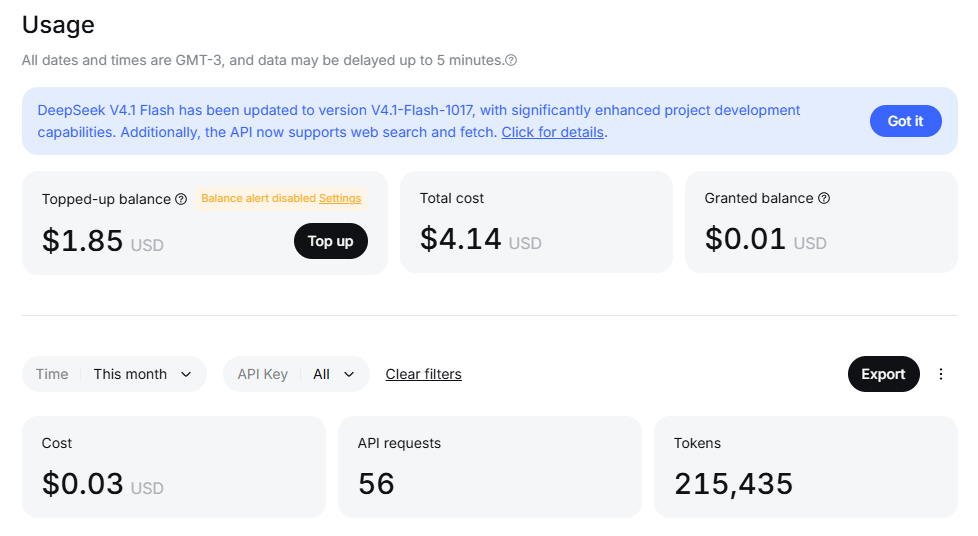Open balance alert Settings link

(340, 198)
